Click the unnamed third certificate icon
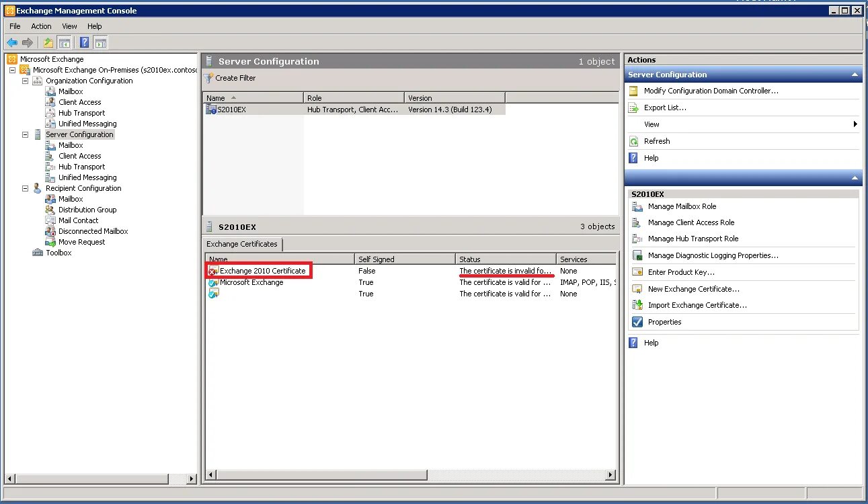868x504 pixels. click(213, 294)
